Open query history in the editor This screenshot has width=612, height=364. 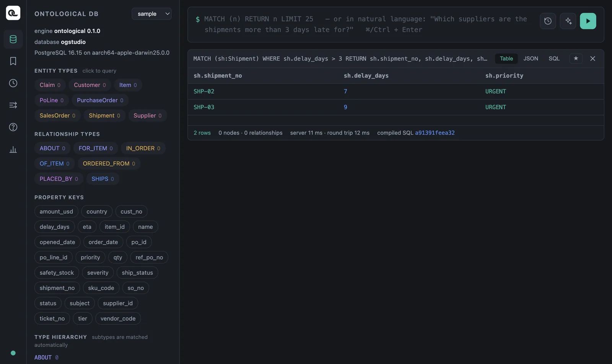[548, 21]
